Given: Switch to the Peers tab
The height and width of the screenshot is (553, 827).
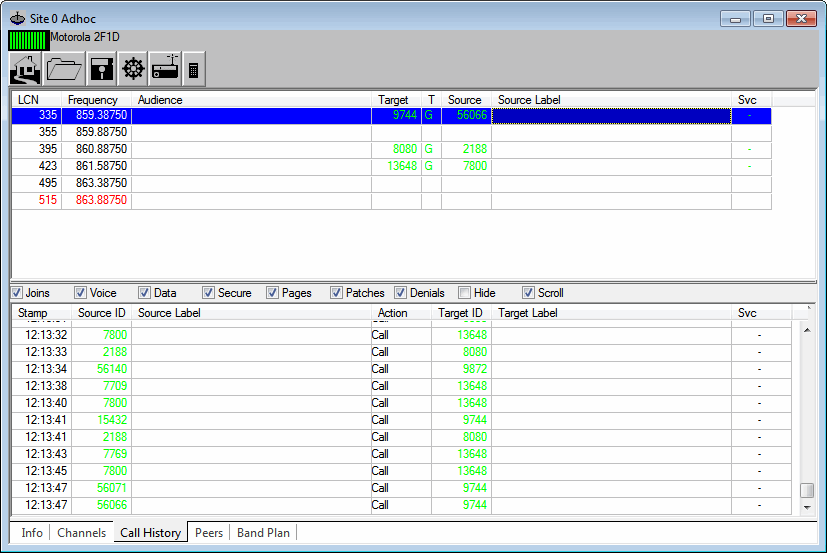Looking at the screenshot, I should 209,533.
